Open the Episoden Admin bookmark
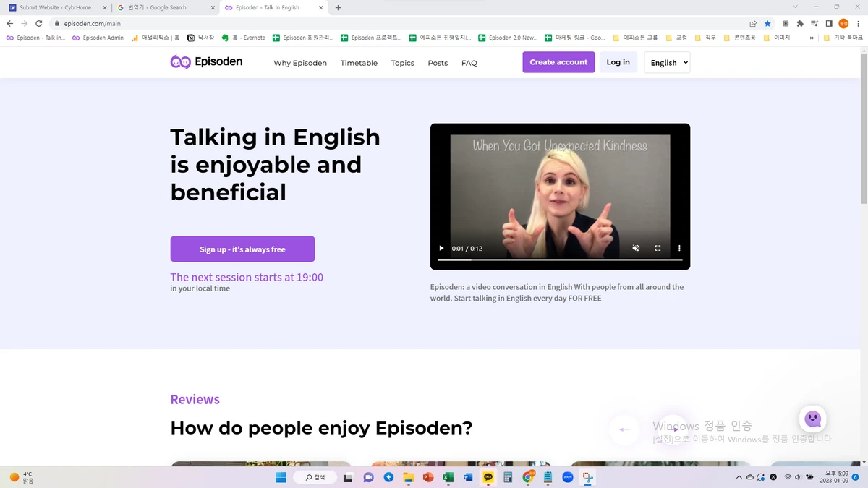 pyautogui.click(x=98, y=38)
